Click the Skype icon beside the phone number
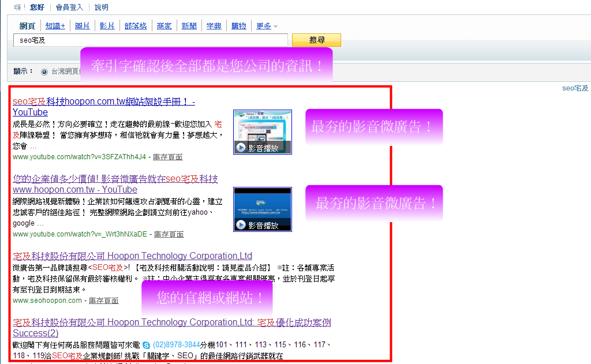591x364 pixels. (146, 345)
